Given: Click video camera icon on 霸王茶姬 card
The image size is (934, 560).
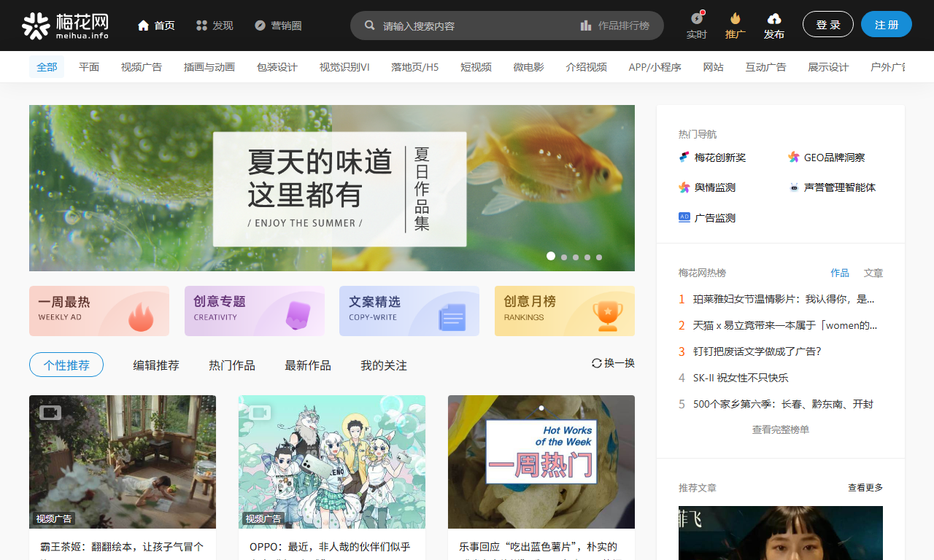Looking at the screenshot, I should (50, 413).
